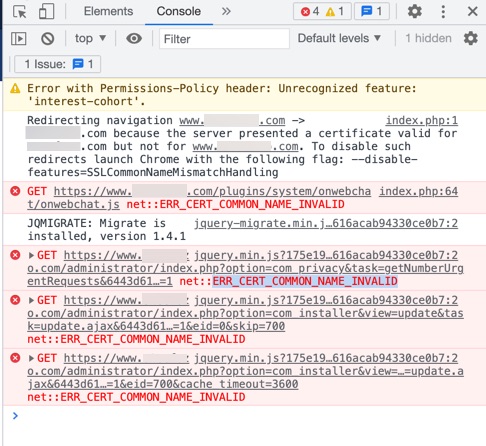Toggle the live expression eye icon

coord(134,38)
